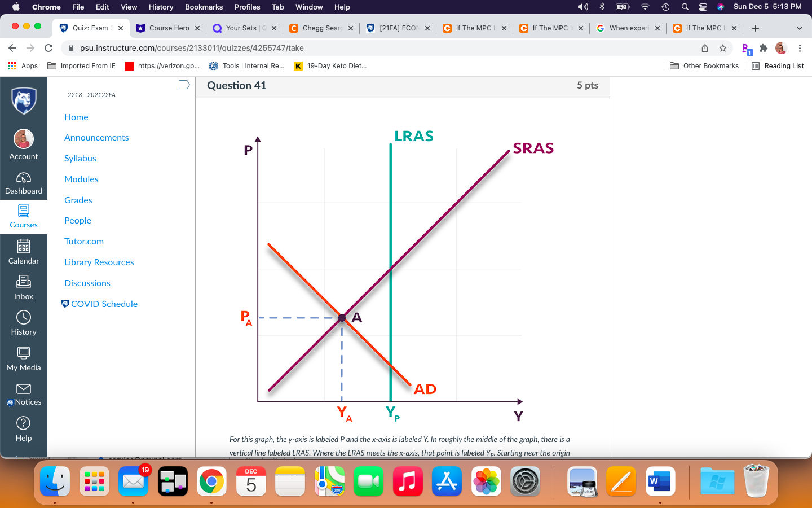Open Spotlight search in menu bar

coord(685,7)
